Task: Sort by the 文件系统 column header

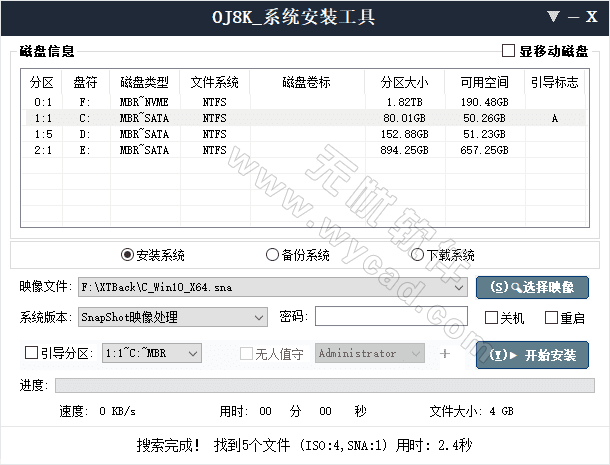Action: (x=215, y=82)
